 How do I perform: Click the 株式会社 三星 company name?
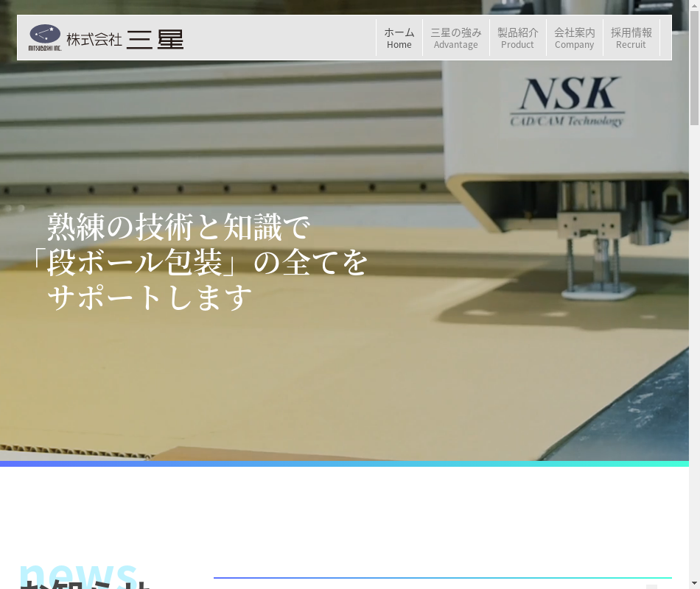click(125, 39)
